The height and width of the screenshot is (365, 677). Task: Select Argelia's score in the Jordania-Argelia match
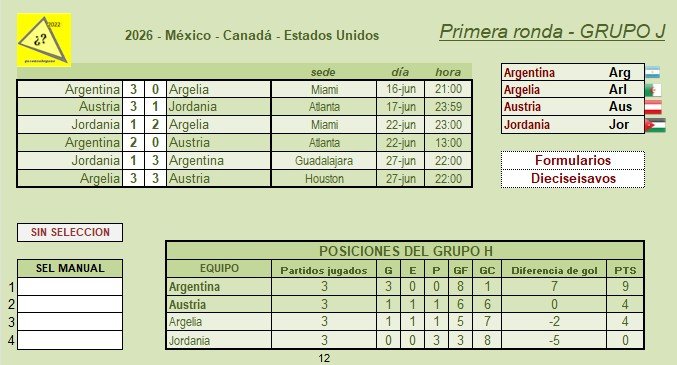(x=155, y=125)
